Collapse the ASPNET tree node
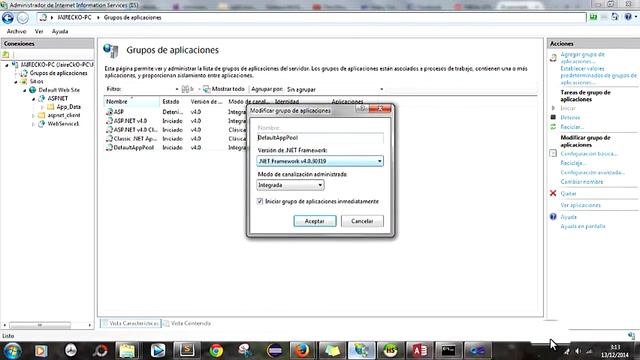Image resolution: width=640 pixels, height=360 pixels. pyautogui.click(x=33, y=99)
